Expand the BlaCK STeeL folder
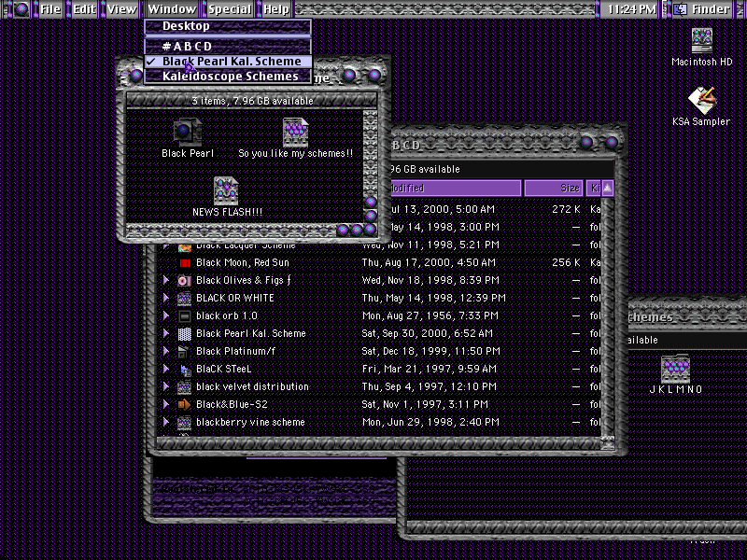The image size is (747, 560). (166, 369)
